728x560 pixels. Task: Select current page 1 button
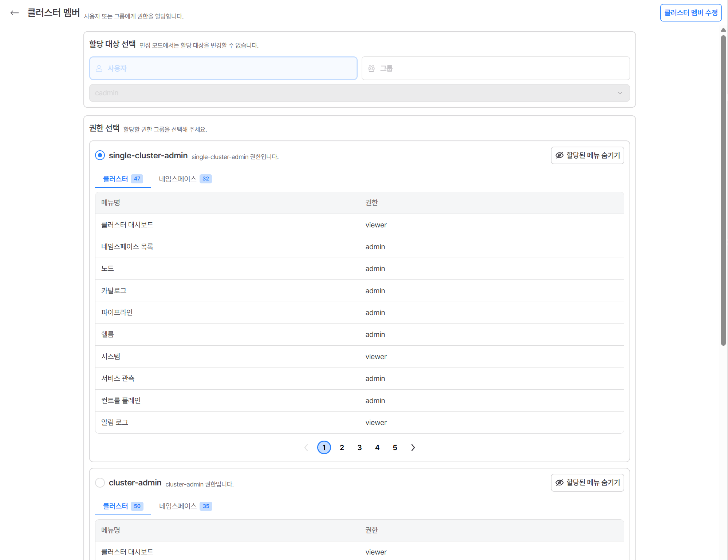coord(324,448)
